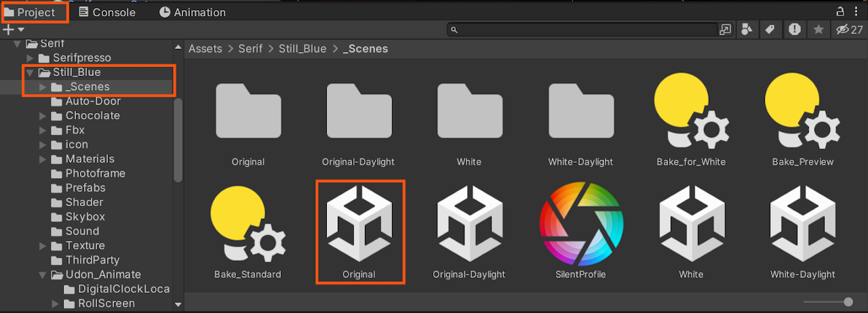The image size is (868, 313).
Task: Click the icon size slider handle
Action: point(848,302)
